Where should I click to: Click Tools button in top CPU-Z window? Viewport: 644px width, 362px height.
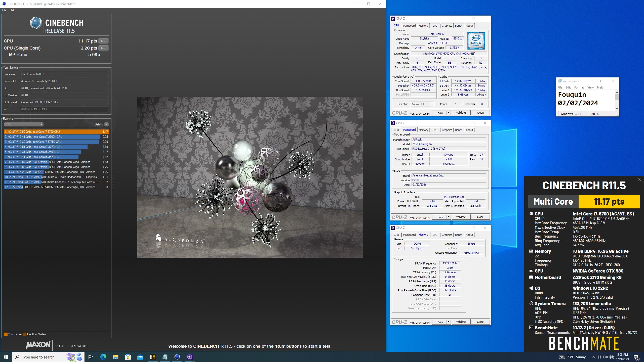(x=439, y=113)
